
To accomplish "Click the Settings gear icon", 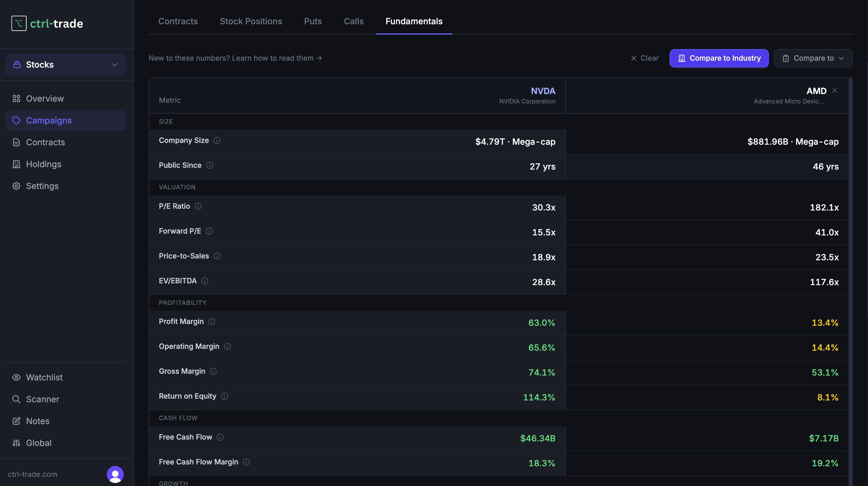I will (16, 186).
